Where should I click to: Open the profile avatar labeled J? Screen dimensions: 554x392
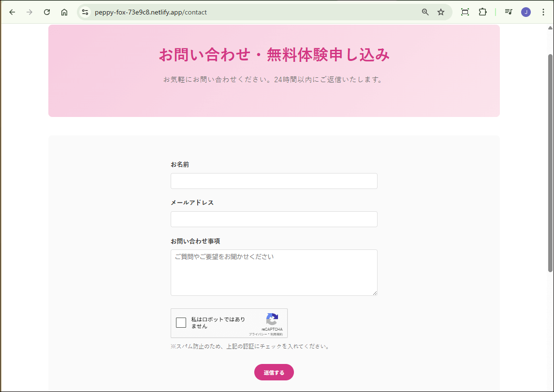coord(526,12)
